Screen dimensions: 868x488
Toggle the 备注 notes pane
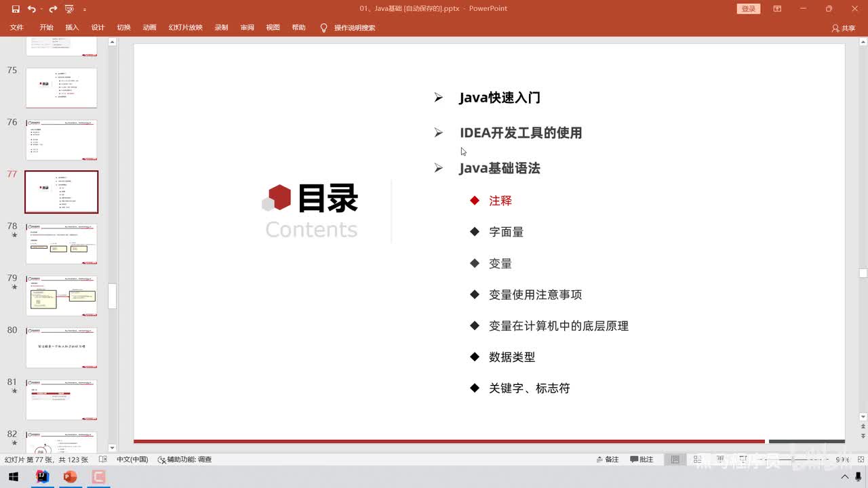tap(608, 460)
